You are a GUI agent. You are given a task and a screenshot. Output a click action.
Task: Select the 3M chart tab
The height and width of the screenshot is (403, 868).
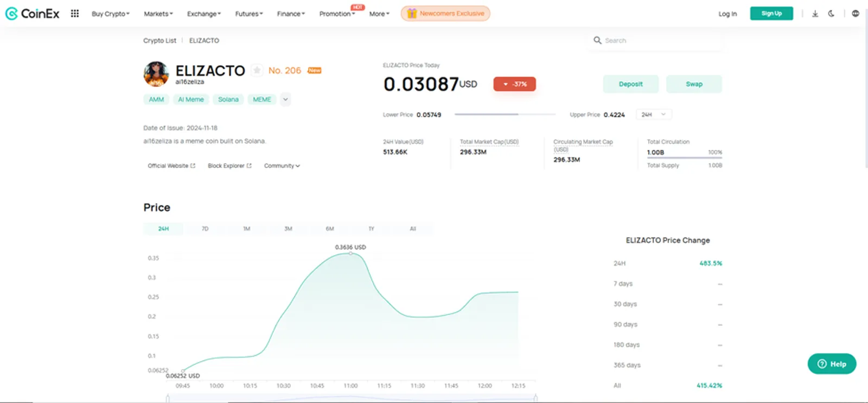tap(288, 229)
